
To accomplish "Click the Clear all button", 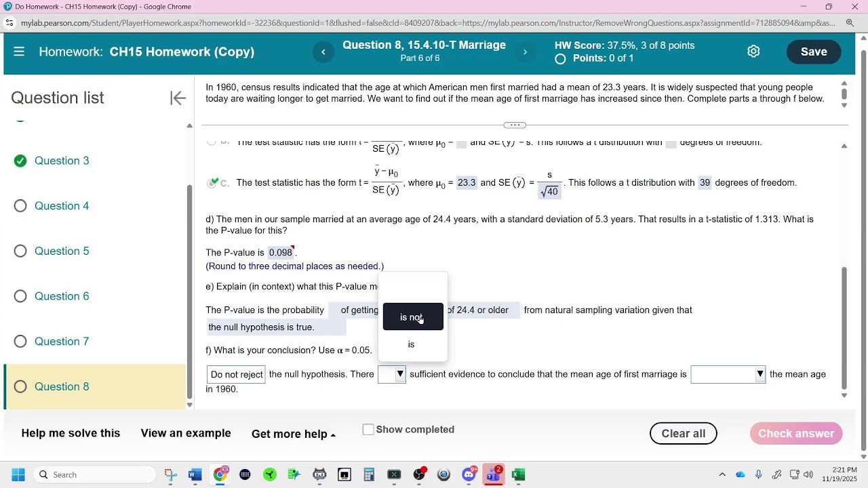I will [x=684, y=434].
